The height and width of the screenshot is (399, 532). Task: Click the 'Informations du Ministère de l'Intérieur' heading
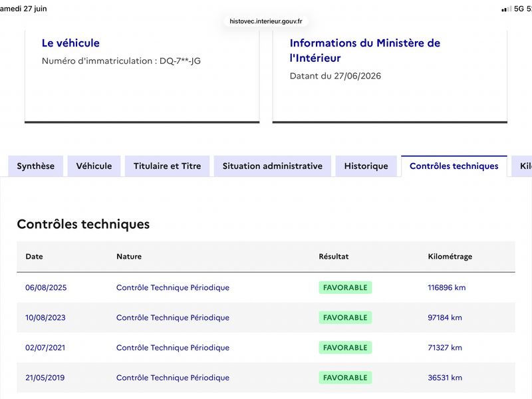pos(365,51)
